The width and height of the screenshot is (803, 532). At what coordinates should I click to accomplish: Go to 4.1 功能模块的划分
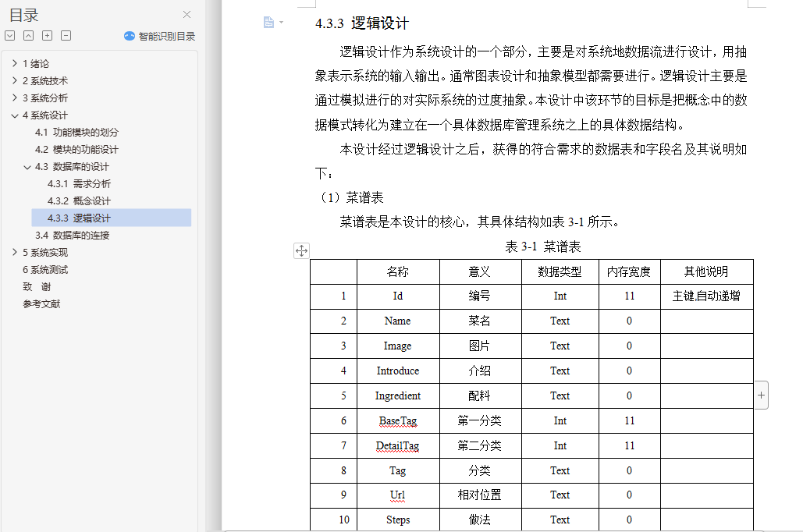[x=76, y=132]
